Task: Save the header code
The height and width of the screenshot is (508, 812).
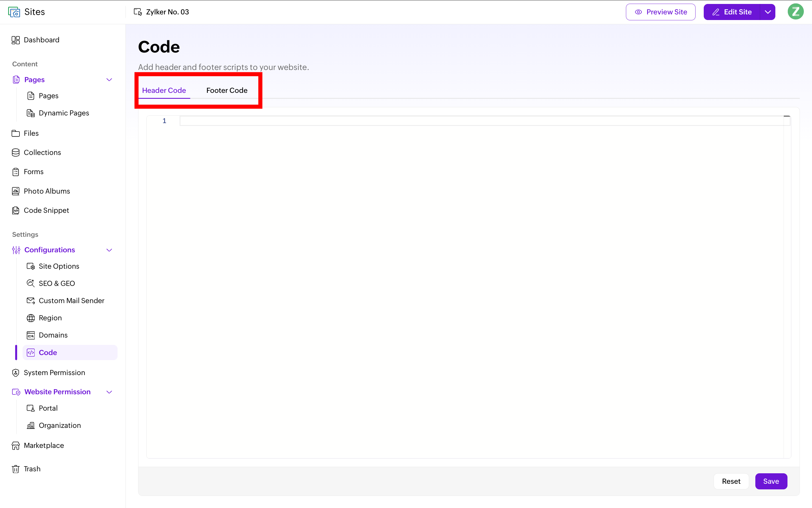Action: [771, 481]
